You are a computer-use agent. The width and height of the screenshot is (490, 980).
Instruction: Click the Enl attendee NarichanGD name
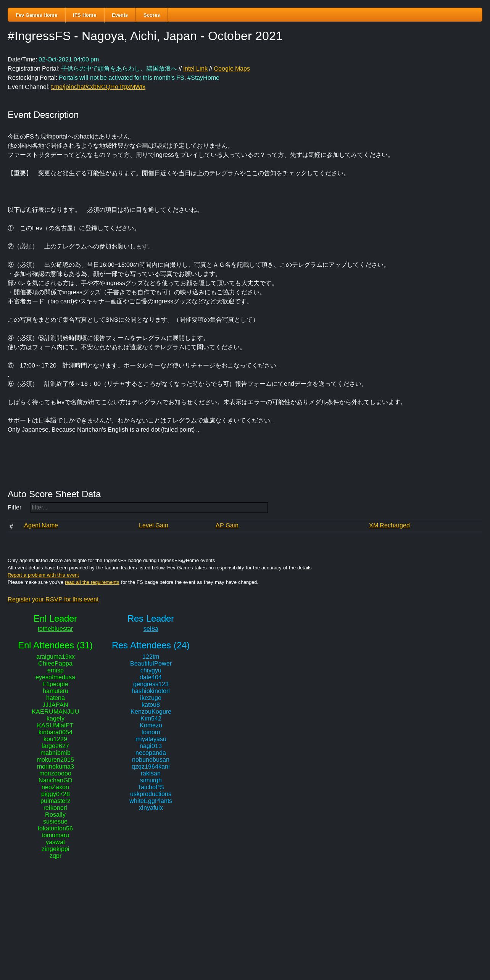55,780
